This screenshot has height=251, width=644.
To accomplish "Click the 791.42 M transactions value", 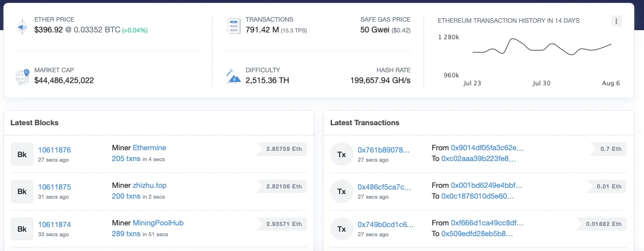I will pos(262,30).
